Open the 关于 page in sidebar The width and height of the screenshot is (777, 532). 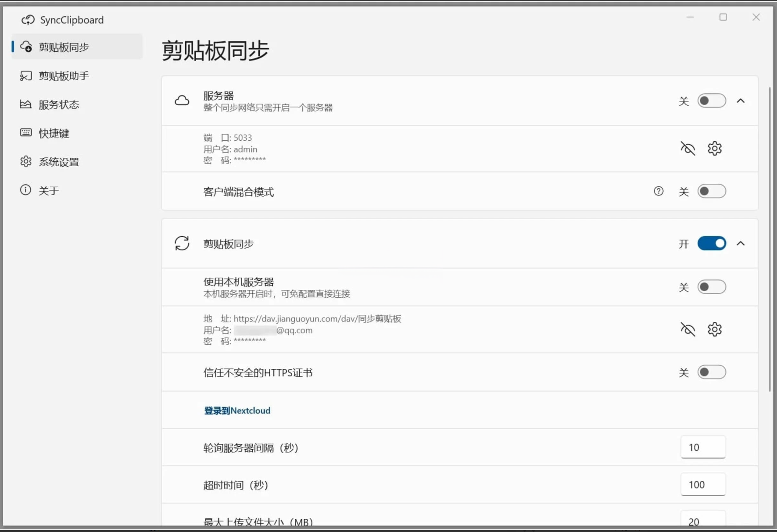(x=77, y=190)
